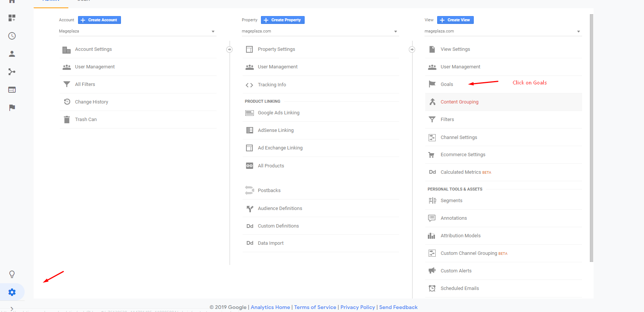
Task: Click the vertical scrollbar of the admin panel
Action: coord(591,138)
